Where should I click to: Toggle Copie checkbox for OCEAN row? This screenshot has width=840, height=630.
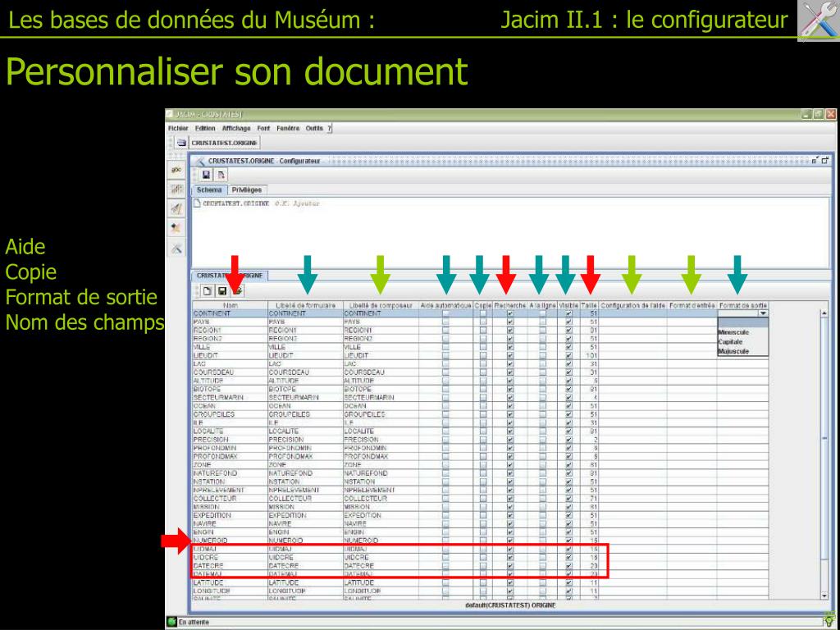483,406
